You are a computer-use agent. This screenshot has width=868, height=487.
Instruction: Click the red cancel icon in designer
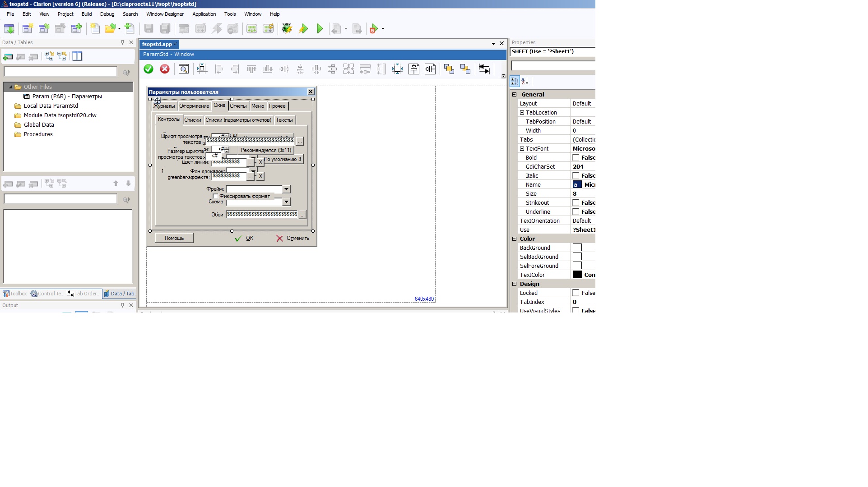pyautogui.click(x=165, y=69)
